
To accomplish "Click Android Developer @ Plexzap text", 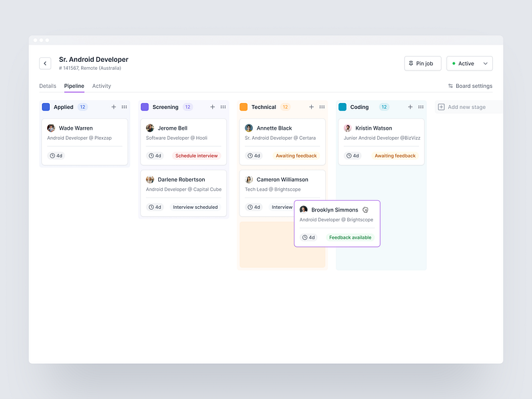I will [x=79, y=138].
